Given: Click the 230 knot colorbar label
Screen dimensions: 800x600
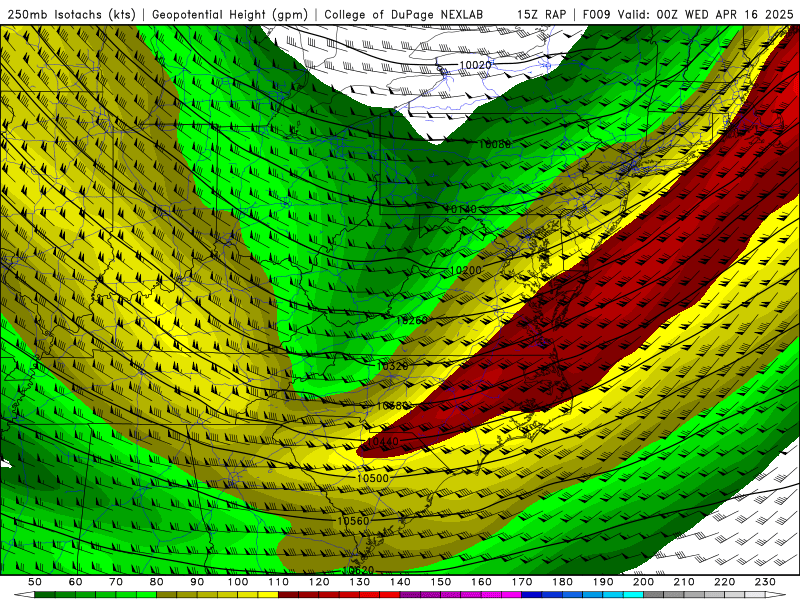Looking at the screenshot, I should pos(765,582).
